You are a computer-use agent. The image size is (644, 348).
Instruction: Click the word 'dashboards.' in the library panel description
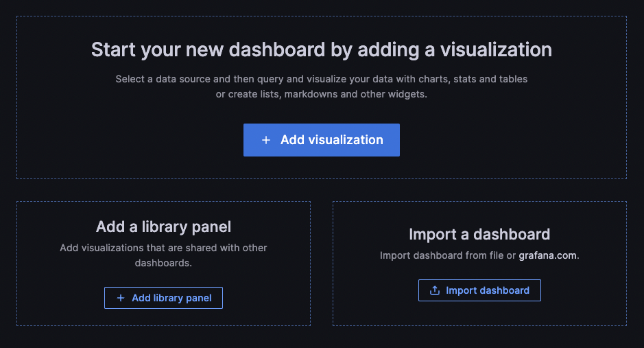point(163,263)
